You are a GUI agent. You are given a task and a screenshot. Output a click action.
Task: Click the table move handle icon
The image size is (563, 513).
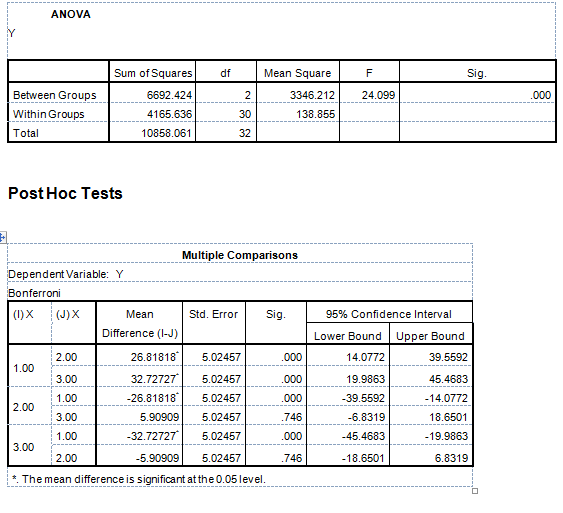point(3,237)
